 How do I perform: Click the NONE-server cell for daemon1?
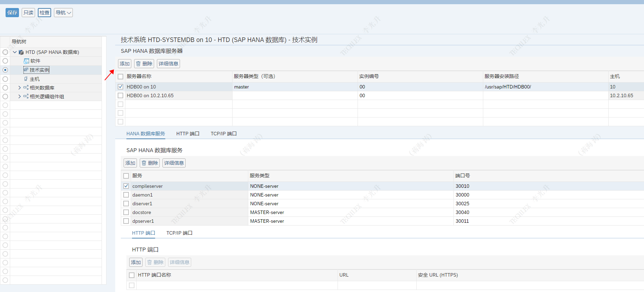[351, 195]
